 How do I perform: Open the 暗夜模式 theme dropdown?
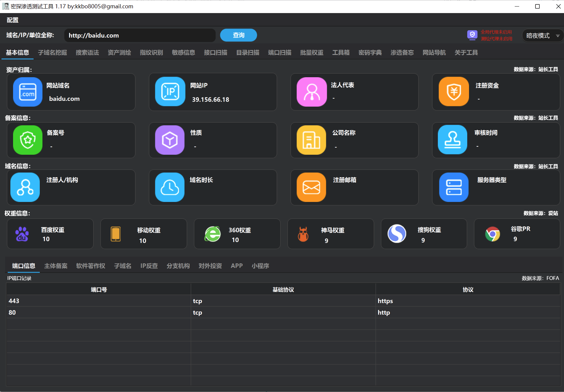[543, 36]
